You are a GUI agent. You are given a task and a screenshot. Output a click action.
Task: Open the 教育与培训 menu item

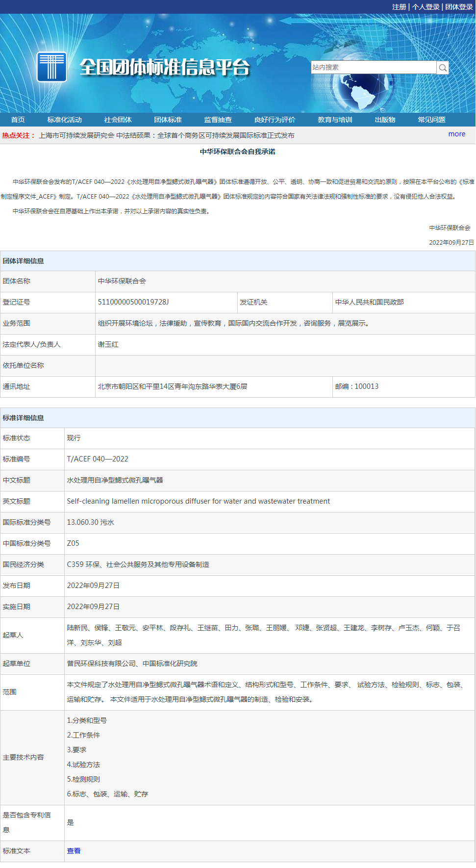pos(335,120)
